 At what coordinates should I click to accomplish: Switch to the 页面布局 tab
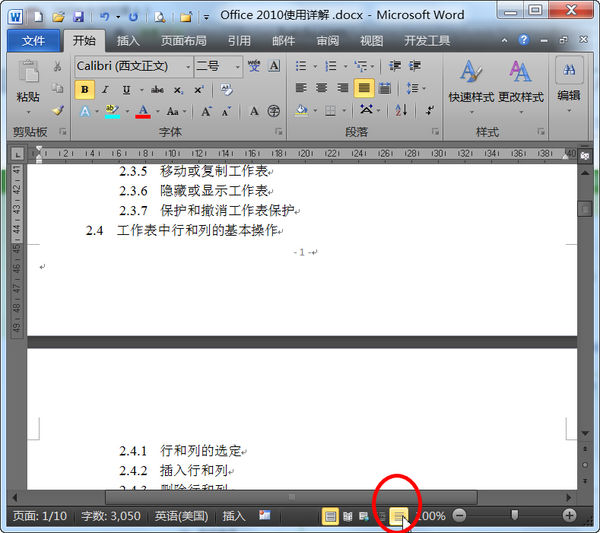point(184,41)
